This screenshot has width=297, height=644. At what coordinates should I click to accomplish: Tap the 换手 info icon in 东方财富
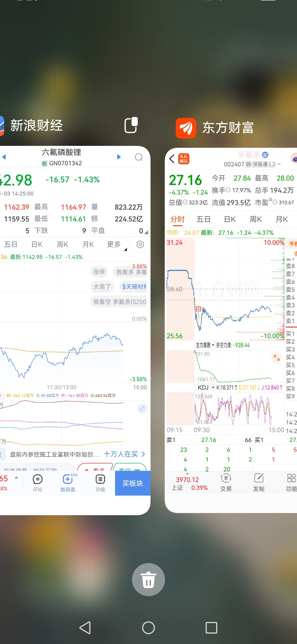pyautogui.click(x=228, y=190)
